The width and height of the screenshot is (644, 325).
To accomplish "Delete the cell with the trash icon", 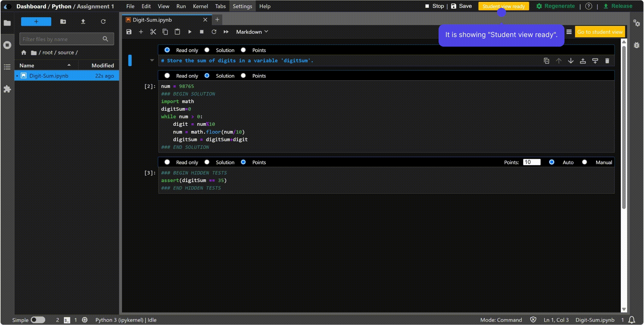I will [x=607, y=61].
